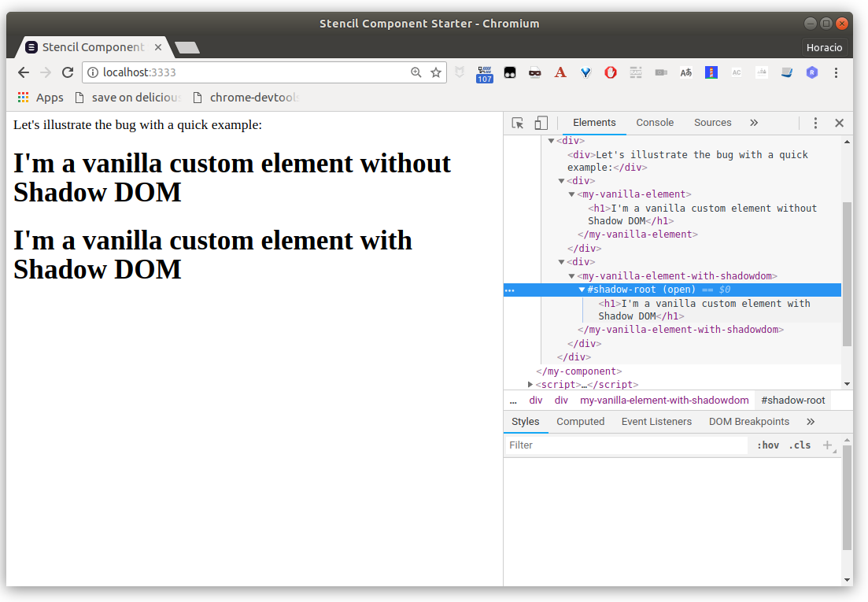This screenshot has width=868, height=602.
Task: Click my-vanilla-element-with-shadowdom breadcrumb
Action: 664,401
